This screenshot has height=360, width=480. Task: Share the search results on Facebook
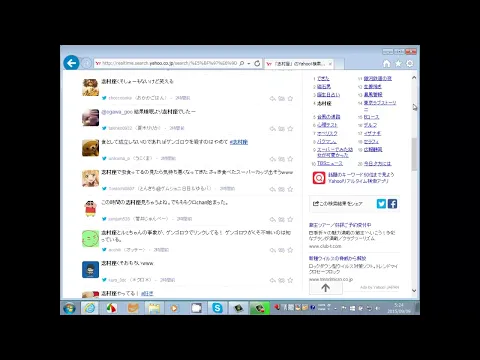(392, 204)
